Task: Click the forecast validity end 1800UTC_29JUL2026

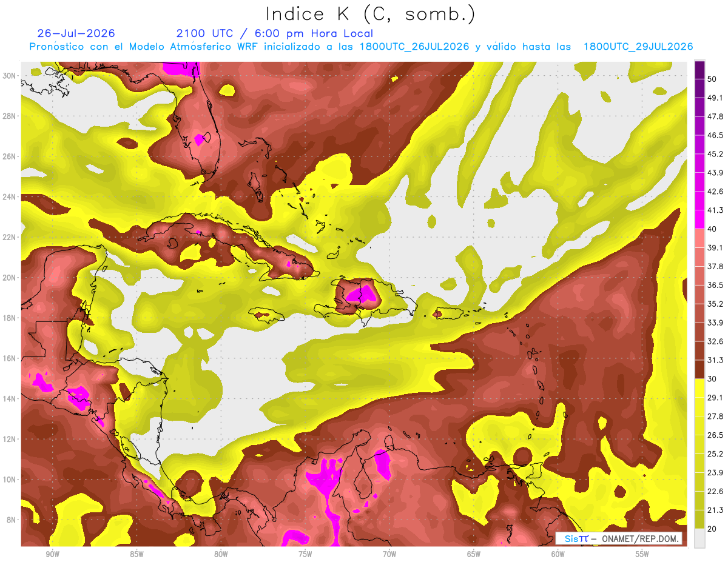Action: click(638, 47)
